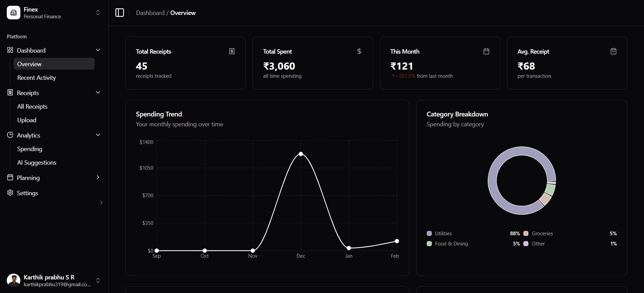Open Recent Activity page

click(37, 78)
